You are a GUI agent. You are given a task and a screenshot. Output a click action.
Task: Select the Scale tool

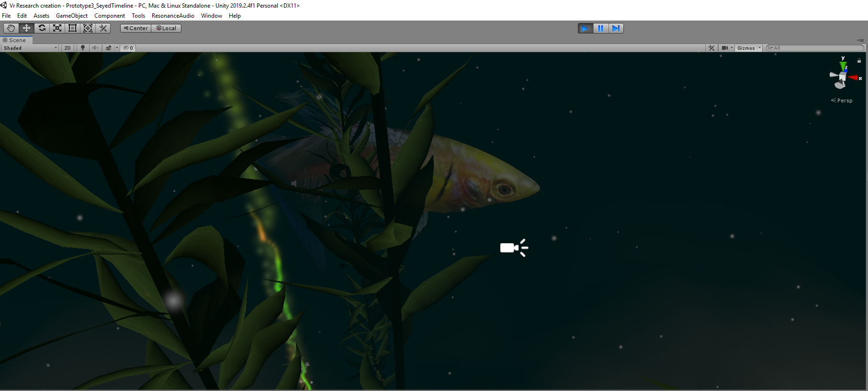coord(57,28)
